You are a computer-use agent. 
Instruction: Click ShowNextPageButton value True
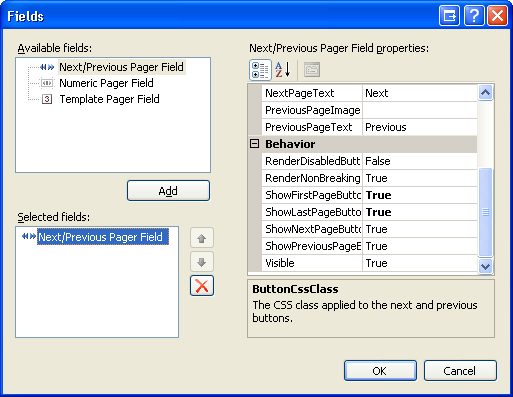[x=420, y=229]
